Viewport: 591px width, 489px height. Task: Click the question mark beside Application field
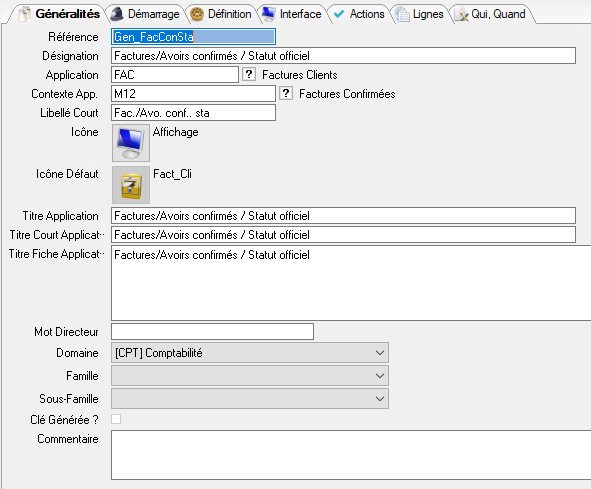point(249,74)
